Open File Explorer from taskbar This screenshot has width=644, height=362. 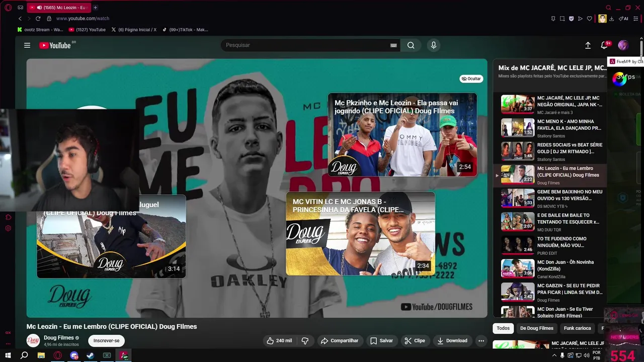[x=41, y=355]
